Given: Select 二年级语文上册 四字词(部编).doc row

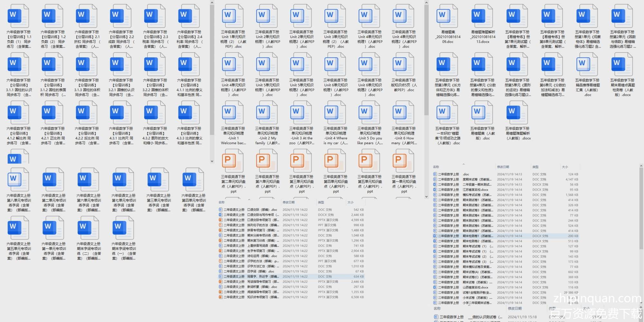Looking at the screenshot, I should [x=258, y=271].
